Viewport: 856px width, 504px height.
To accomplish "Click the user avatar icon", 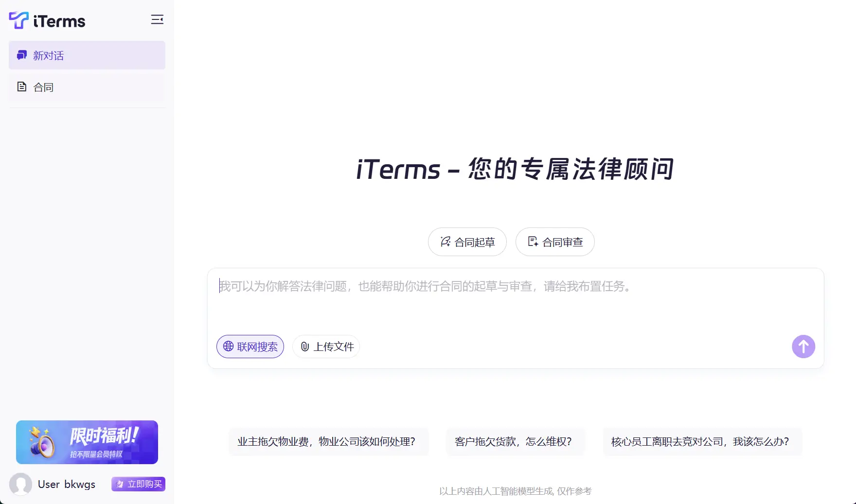I will pyautogui.click(x=20, y=484).
